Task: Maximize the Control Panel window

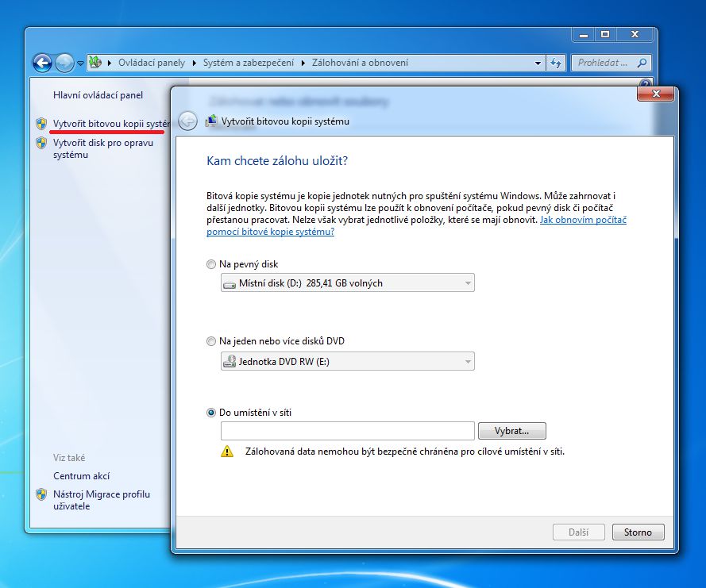Action: click(605, 35)
